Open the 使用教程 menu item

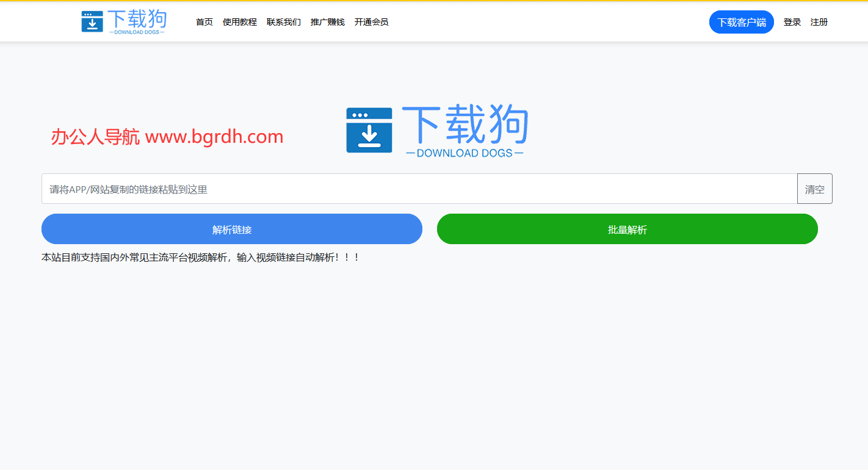(x=240, y=22)
